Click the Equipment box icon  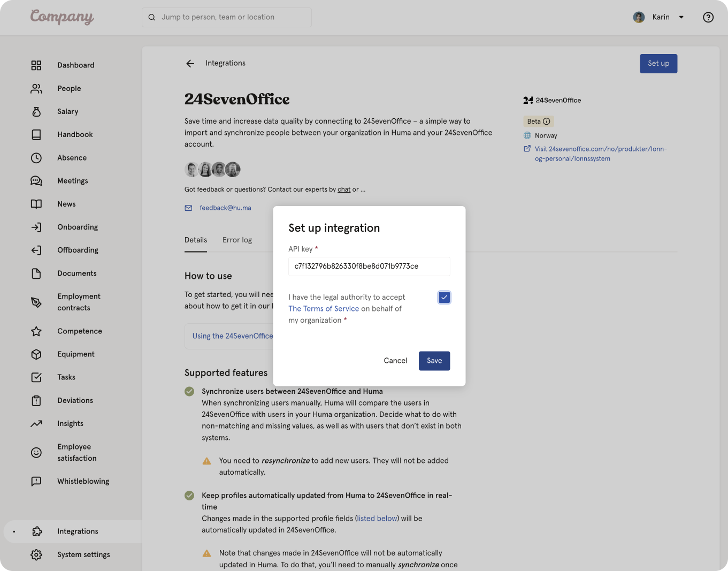click(x=36, y=354)
